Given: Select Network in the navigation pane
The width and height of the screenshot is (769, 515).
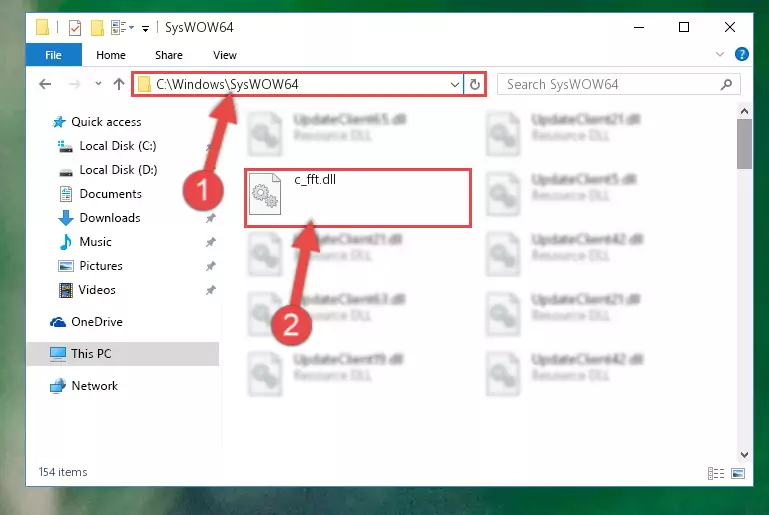Looking at the screenshot, I should click(95, 386).
